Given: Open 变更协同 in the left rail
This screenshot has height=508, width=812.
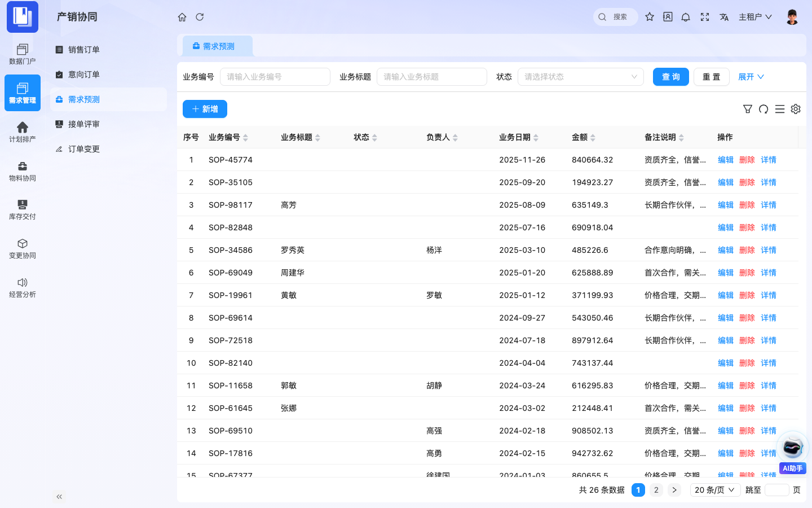Looking at the screenshot, I should click(23, 248).
